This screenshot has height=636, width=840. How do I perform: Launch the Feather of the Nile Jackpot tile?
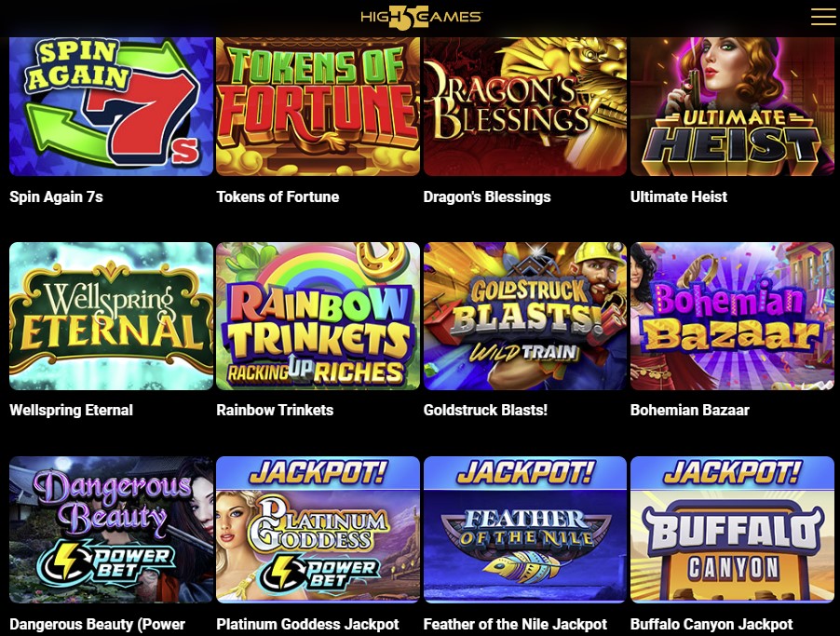(x=525, y=529)
